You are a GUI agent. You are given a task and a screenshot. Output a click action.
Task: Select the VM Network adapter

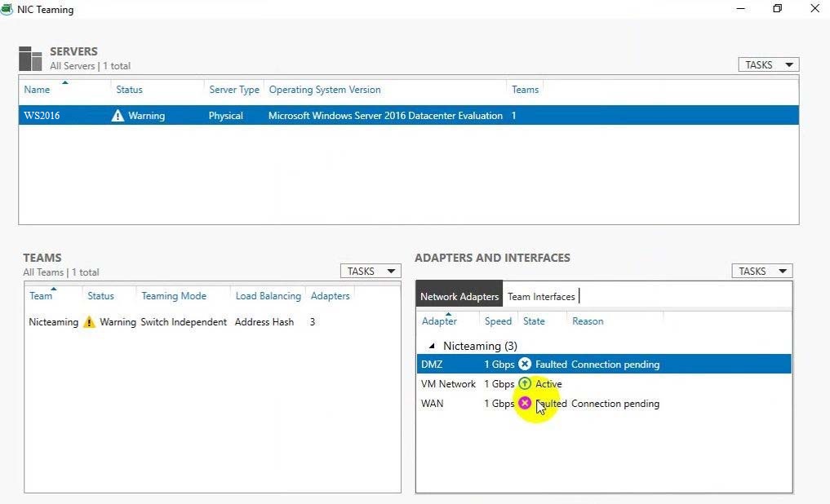click(x=448, y=383)
